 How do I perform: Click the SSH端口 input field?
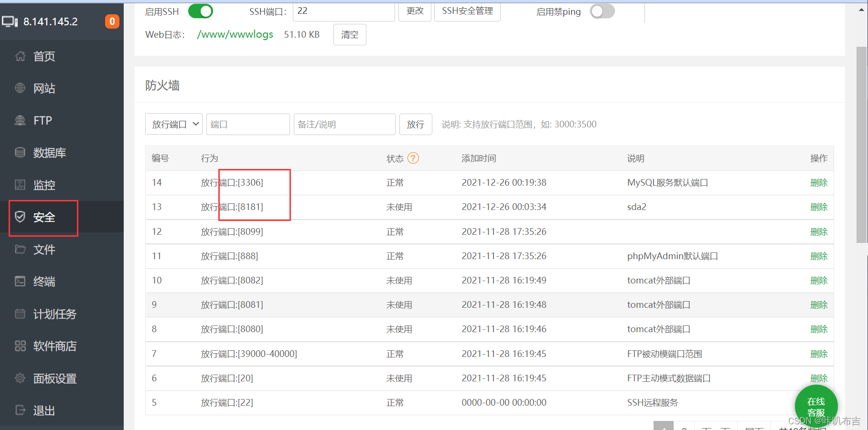[344, 11]
